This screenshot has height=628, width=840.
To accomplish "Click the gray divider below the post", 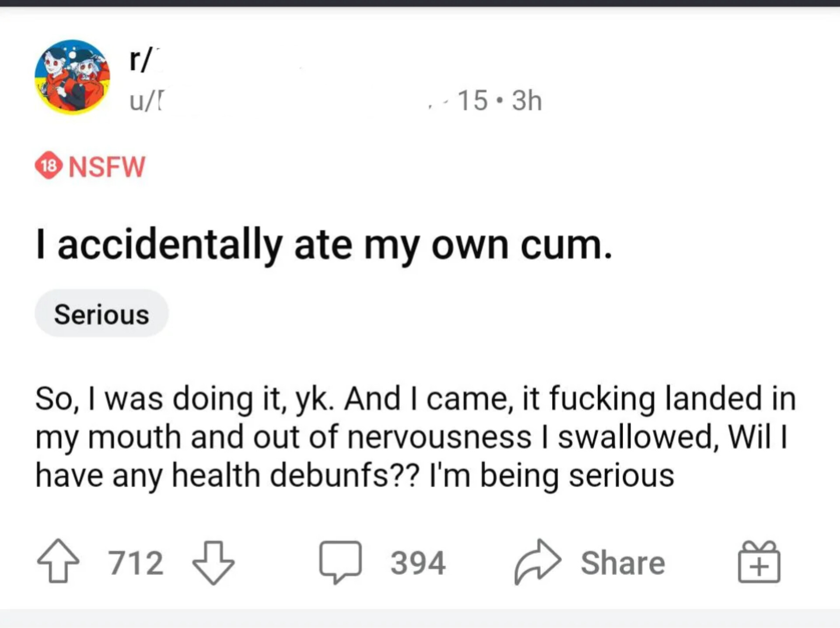I will pos(420,618).
